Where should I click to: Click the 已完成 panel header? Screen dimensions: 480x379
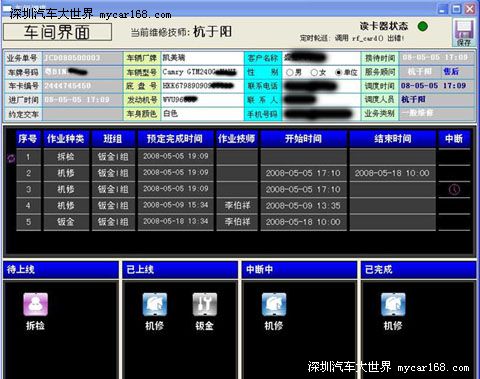pyautogui.click(x=418, y=269)
